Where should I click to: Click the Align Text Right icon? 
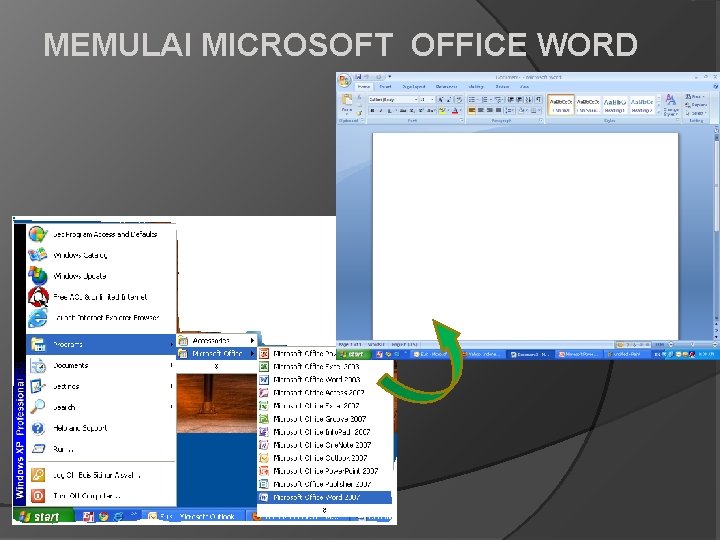490,111
